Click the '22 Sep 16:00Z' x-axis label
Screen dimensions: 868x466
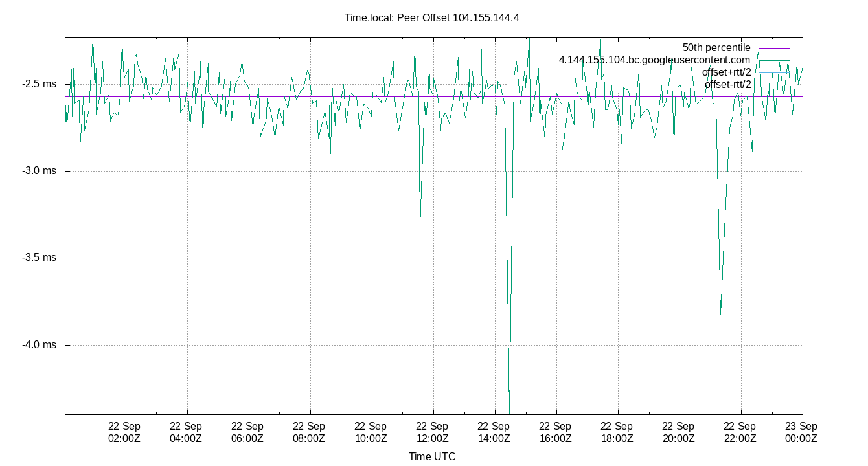(x=555, y=432)
